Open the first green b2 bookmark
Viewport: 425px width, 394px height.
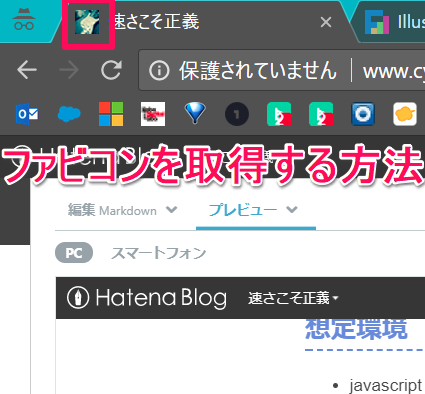[x=279, y=114]
